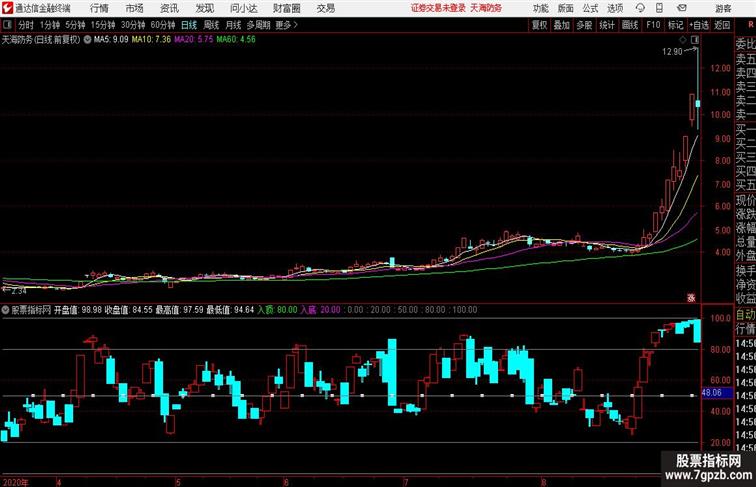Click the 涨 marker at chart bottom
756x487 pixels.
(691, 298)
